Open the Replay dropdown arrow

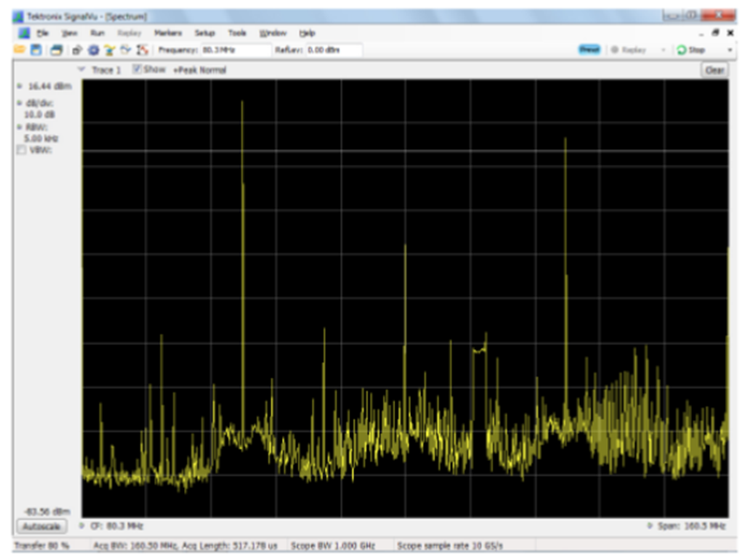663,50
